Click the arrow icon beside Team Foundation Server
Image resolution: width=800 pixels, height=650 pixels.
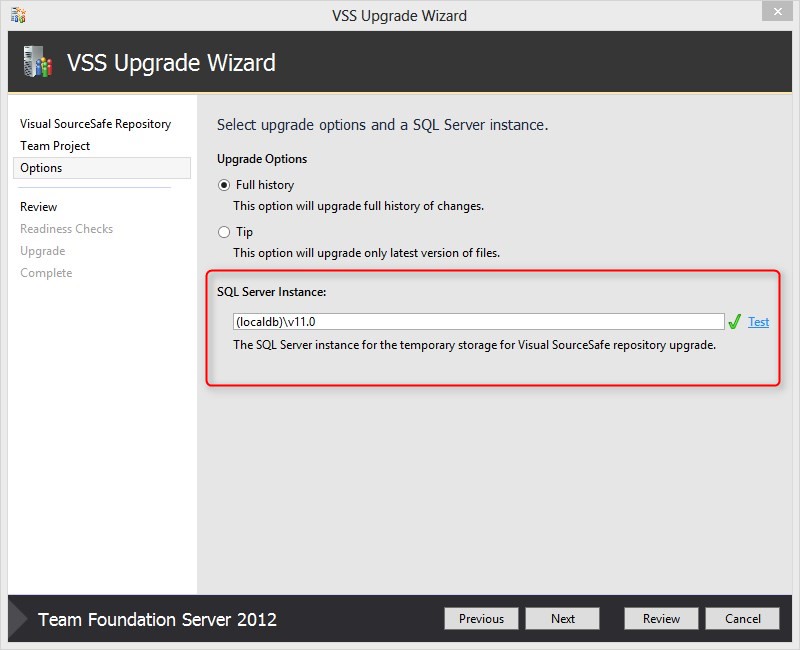pyautogui.click(x=18, y=618)
